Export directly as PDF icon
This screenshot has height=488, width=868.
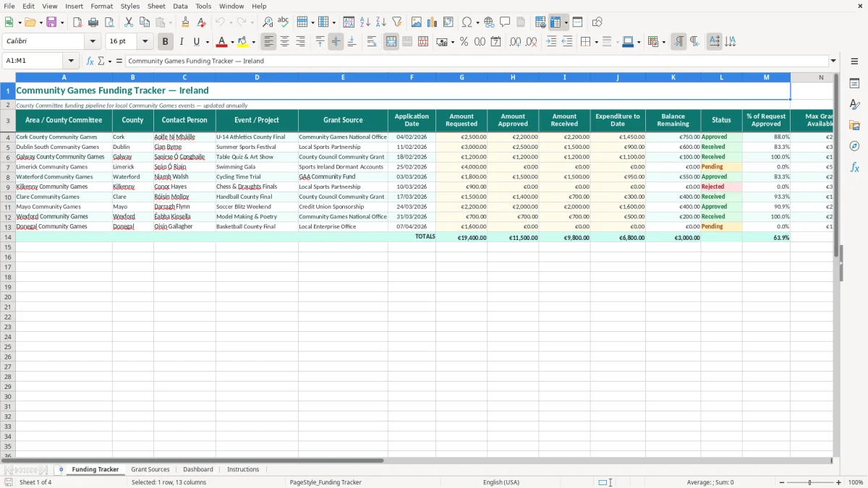click(77, 22)
